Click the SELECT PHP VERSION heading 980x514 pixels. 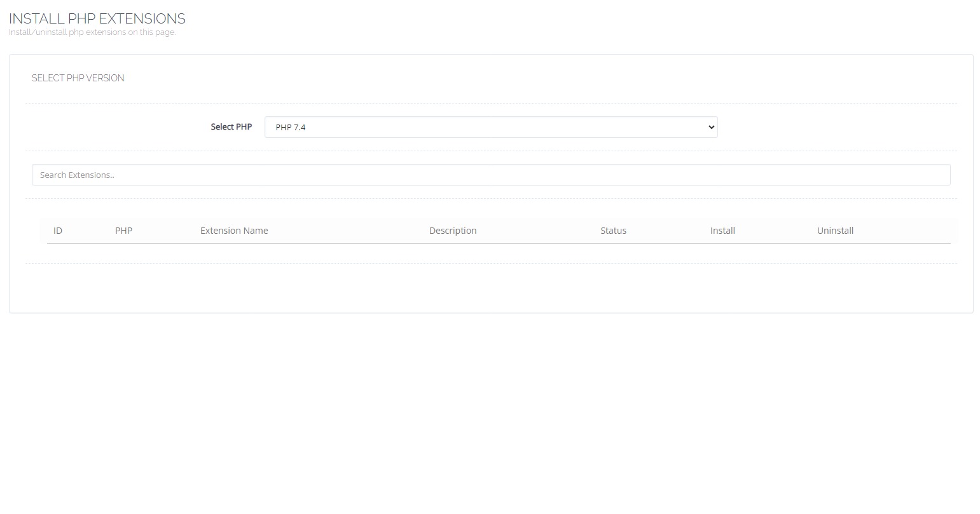point(78,78)
